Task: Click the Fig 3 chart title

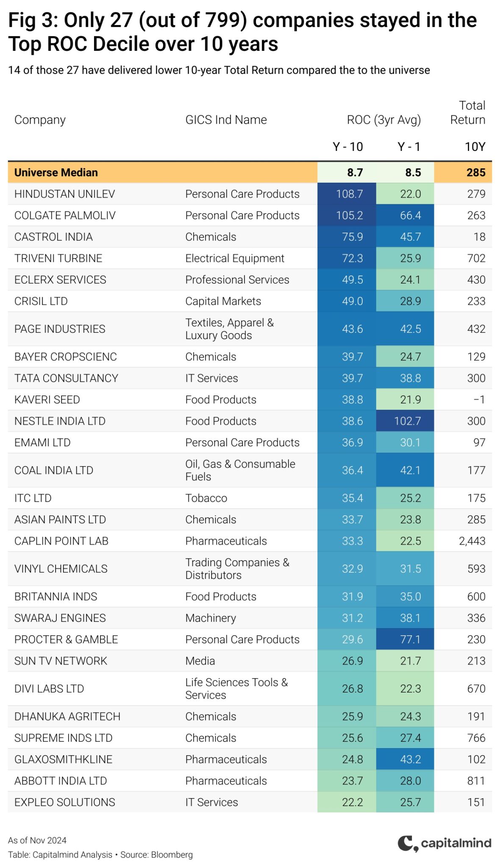Action: pyautogui.click(x=242, y=32)
